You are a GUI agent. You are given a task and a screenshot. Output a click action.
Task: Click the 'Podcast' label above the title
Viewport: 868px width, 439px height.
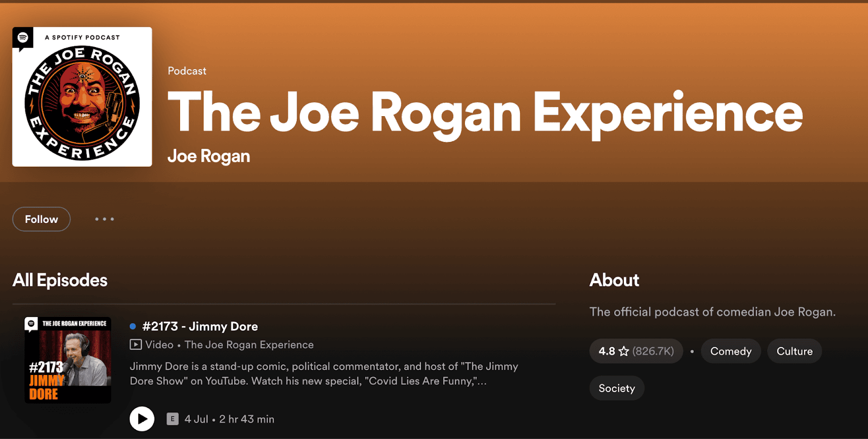coord(187,71)
